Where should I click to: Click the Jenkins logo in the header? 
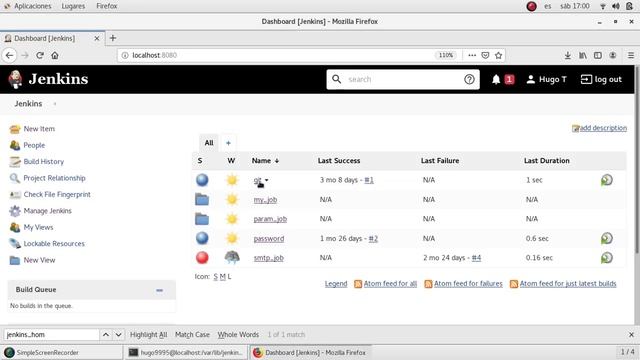coord(48,79)
